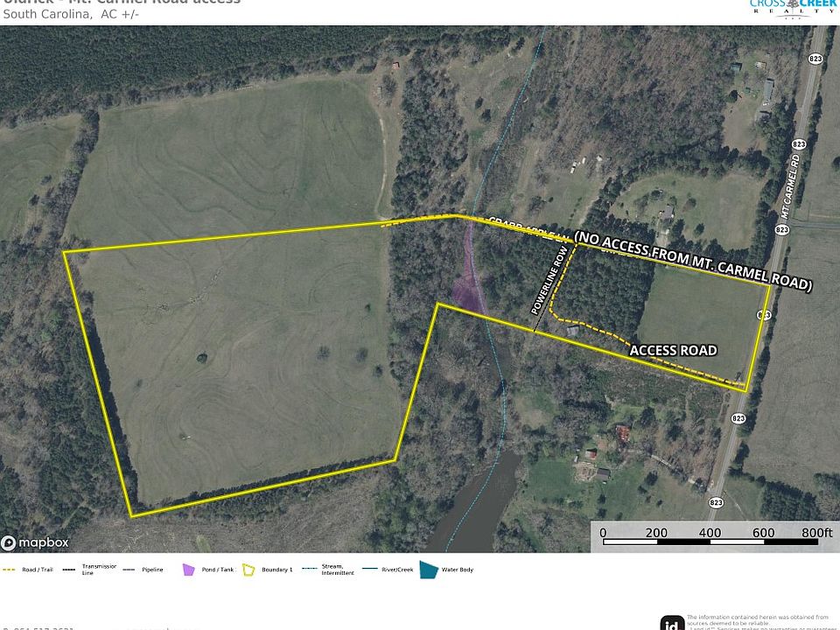Click the Pipeline legend entry

(143, 570)
